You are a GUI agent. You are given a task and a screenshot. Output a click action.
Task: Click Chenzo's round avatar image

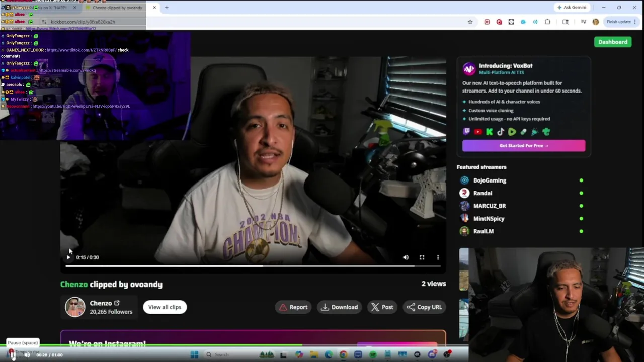75,307
